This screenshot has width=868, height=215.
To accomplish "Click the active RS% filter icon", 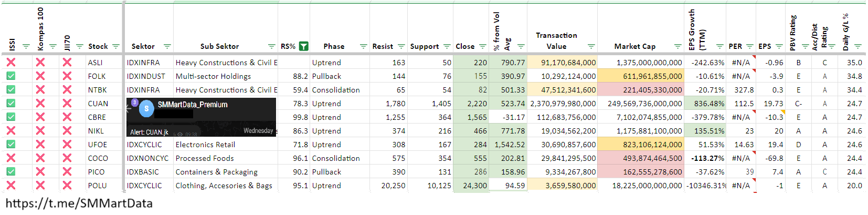I will [303, 46].
